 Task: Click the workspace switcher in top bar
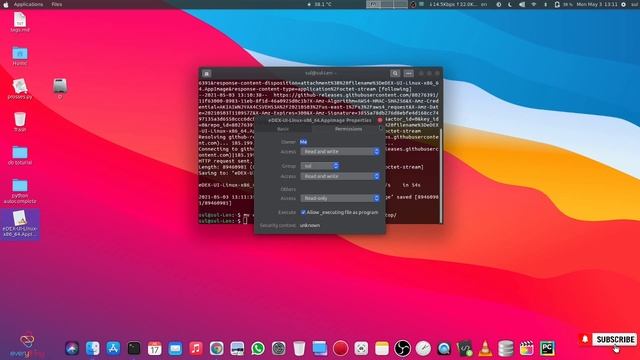(387, 4)
